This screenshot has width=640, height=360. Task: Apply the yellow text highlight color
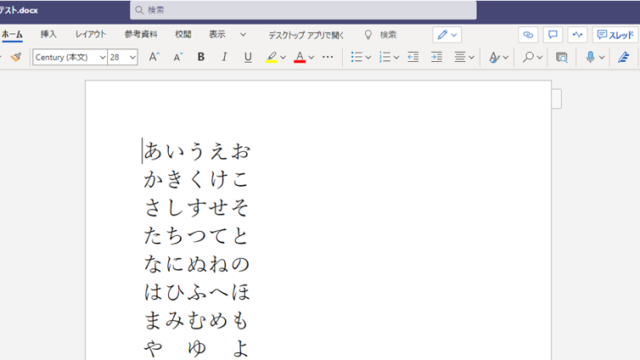pos(271,57)
